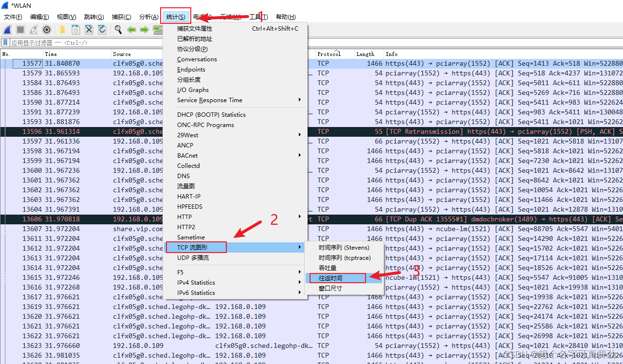Go forward with the green right arrow

(x=144, y=30)
